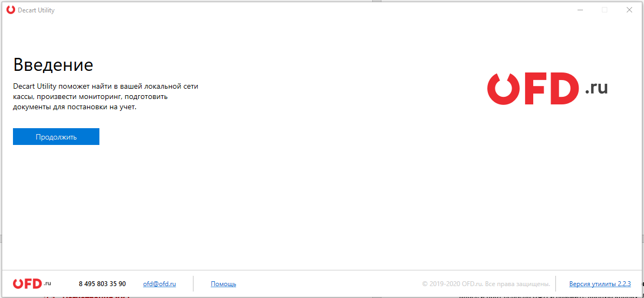Screen dimensions: 644x298
Task: Open the Помощь help link
Action: pyautogui.click(x=224, y=284)
